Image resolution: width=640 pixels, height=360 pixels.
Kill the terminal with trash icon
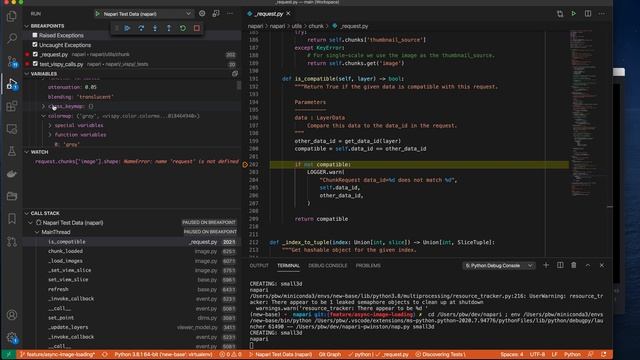click(573, 265)
